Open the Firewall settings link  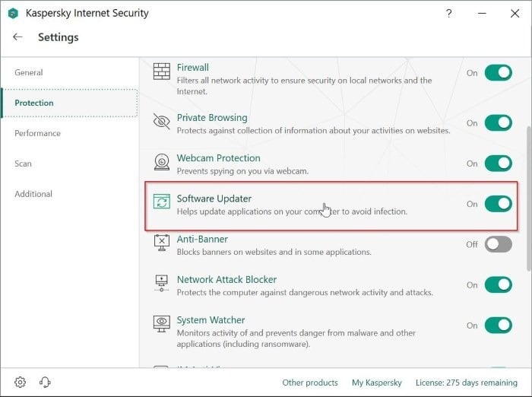click(x=193, y=67)
